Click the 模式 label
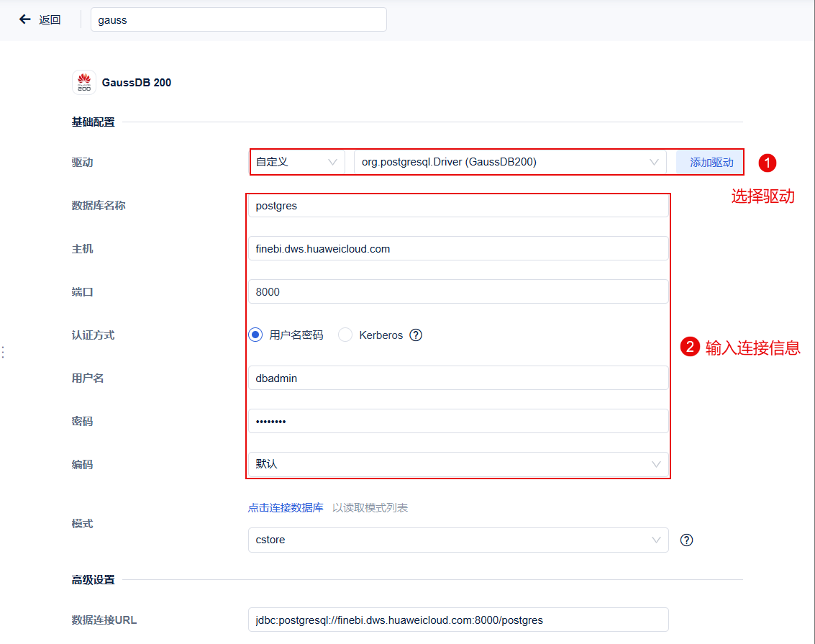 [82, 524]
